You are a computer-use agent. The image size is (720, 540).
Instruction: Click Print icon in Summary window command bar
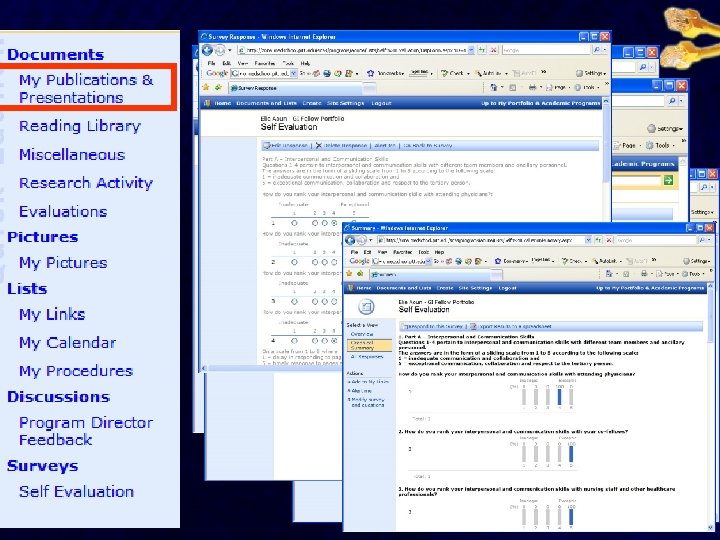point(644,274)
